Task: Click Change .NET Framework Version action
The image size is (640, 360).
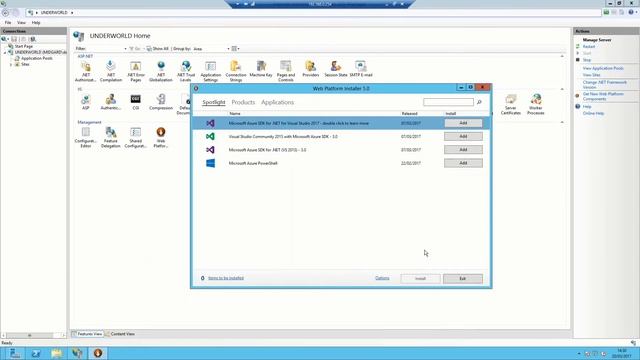Action: pos(604,84)
